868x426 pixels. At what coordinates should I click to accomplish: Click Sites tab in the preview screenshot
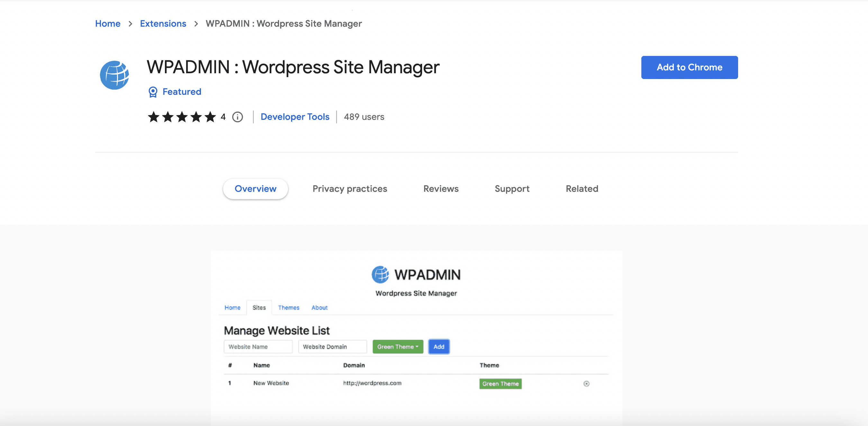[x=259, y=307]
